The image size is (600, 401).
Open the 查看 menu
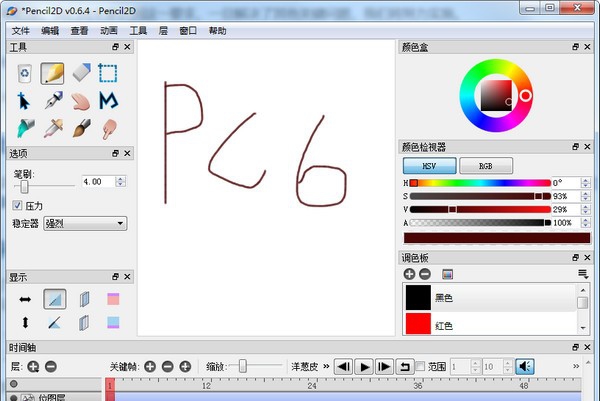coord(80,31)
